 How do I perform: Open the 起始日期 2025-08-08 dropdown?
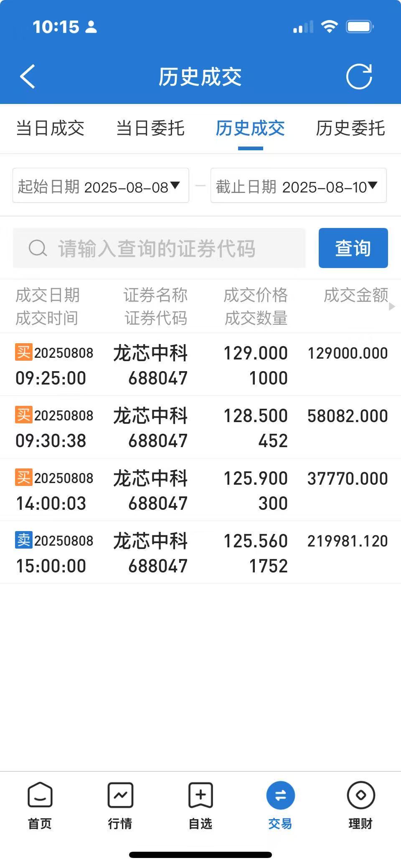(x=101, y=185)
